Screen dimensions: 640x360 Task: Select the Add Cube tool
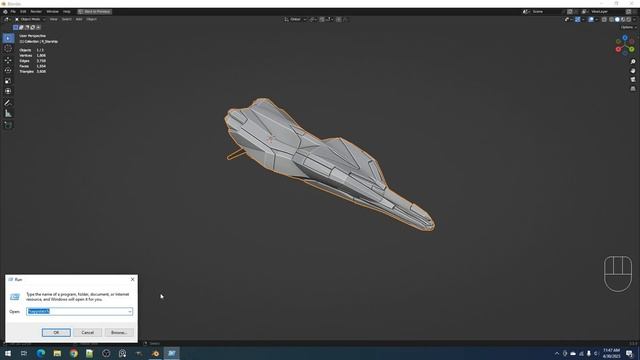coord(8,125)
